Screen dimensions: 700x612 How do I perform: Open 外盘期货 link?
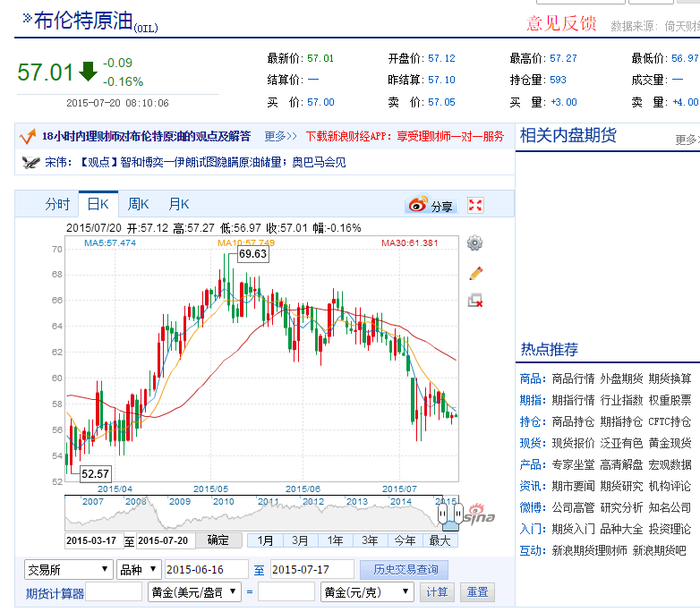pyautogui.click(x=621, y=378)
